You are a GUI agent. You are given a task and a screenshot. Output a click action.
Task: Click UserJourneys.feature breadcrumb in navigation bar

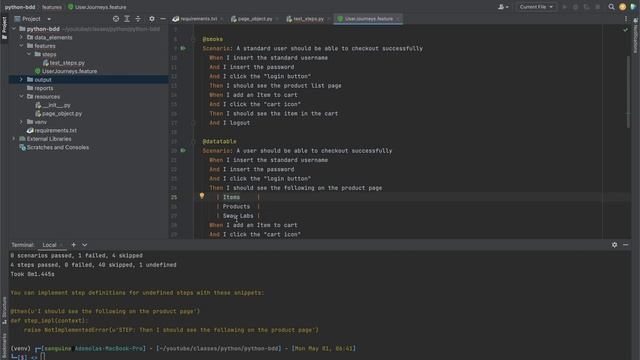pyautogui.click(x=97, y=7)
